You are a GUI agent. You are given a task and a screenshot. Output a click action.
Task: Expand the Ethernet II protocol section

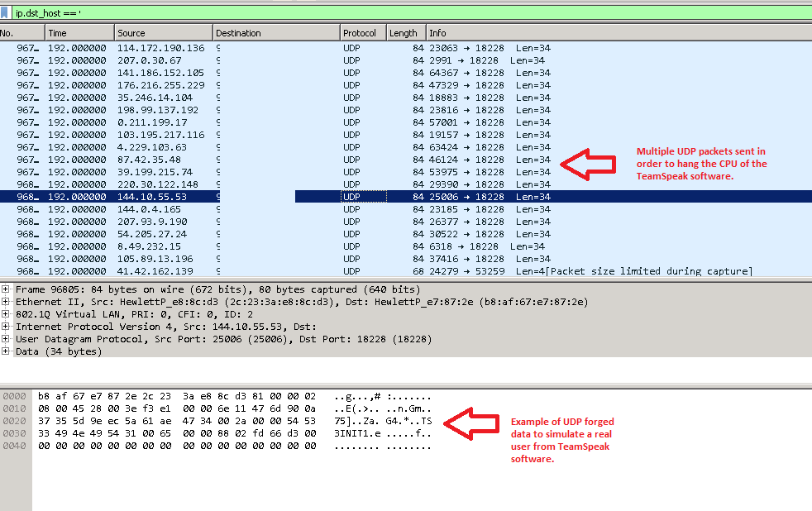coord(6,302)
